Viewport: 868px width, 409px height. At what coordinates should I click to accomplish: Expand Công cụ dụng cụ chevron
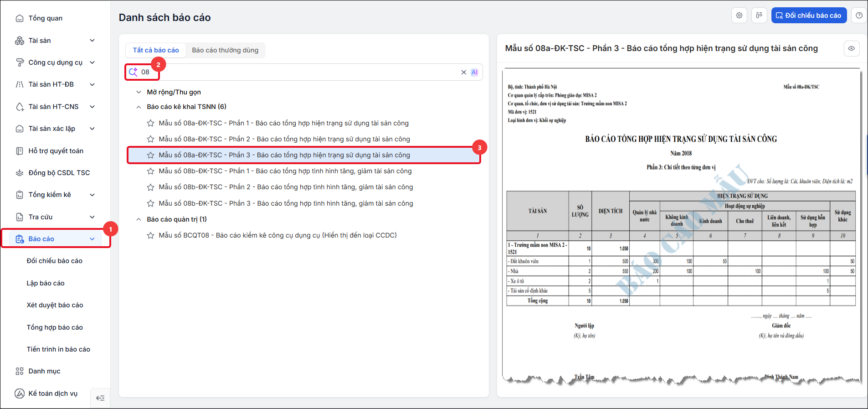pos(92,62)
